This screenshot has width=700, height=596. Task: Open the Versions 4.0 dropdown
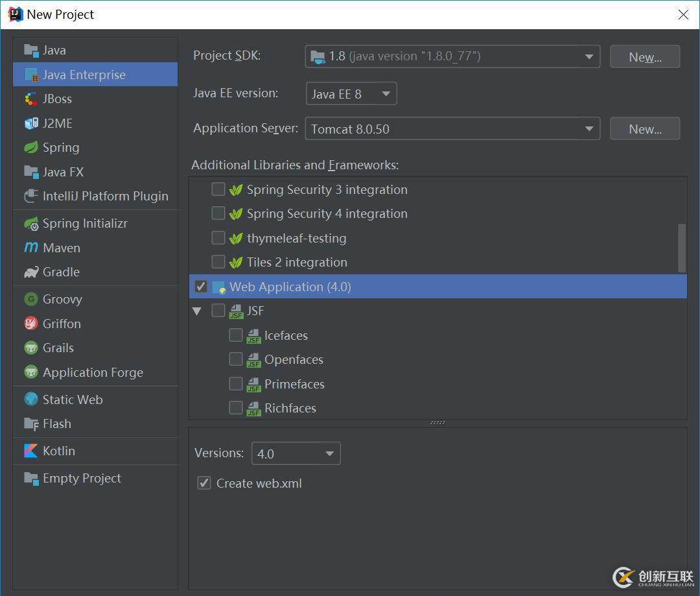pos(296,453)
